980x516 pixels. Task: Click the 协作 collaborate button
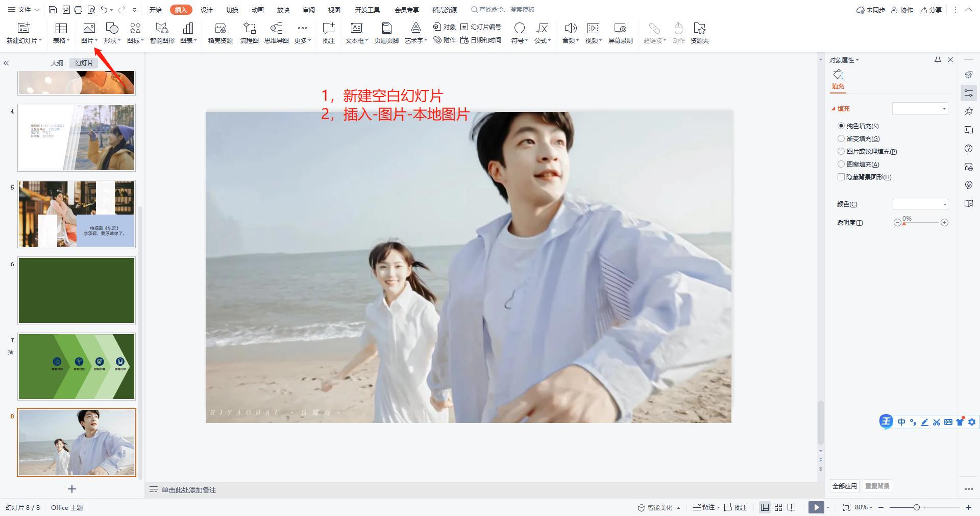tap(902, 10)
